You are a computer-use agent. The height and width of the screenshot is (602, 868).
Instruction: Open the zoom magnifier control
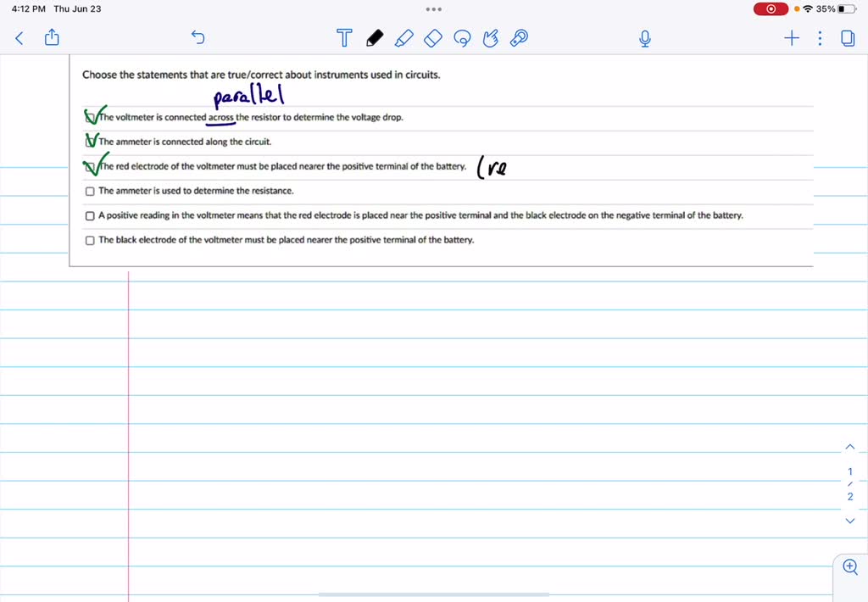849,566
